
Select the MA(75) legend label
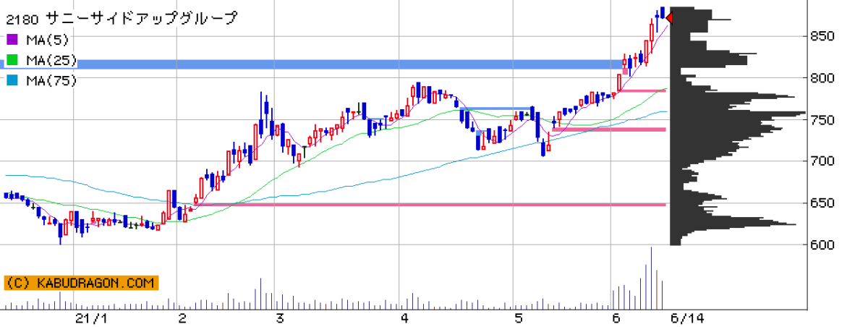point(51,80)
